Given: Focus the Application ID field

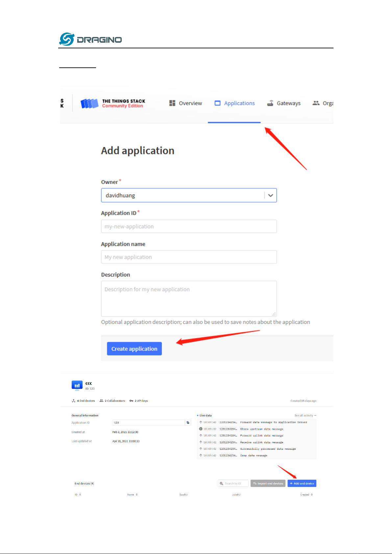Looking at the screenshot, I should click(x=189, y=226).
